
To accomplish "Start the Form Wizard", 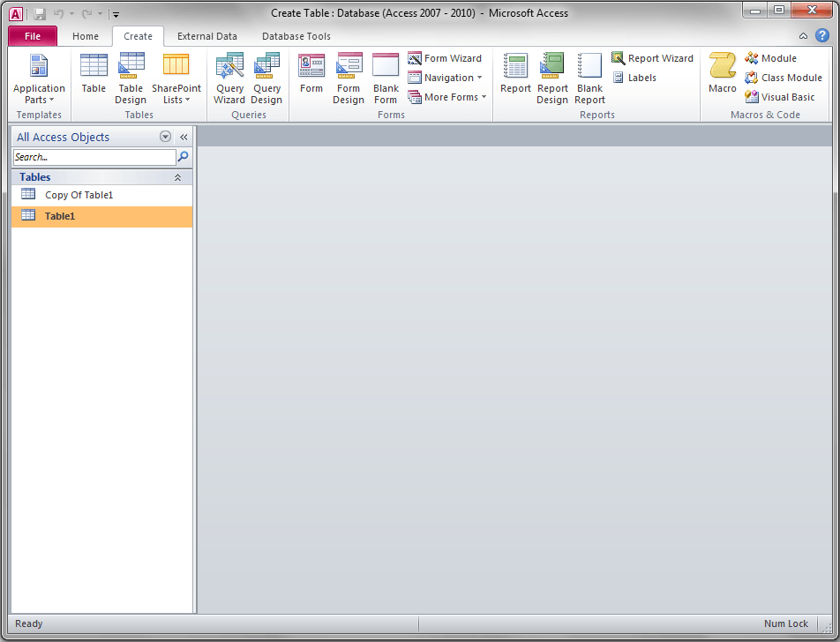I will coord(445,58).
